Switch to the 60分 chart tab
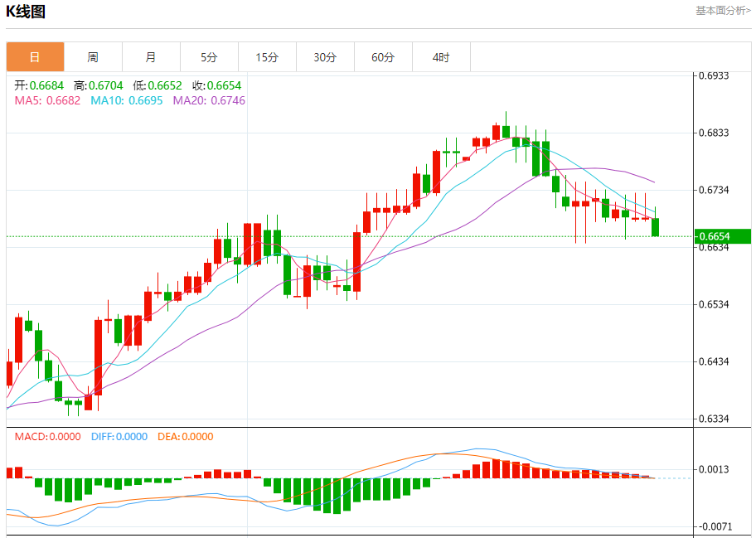This screenshot has width=756, height=538. [383, 57]
